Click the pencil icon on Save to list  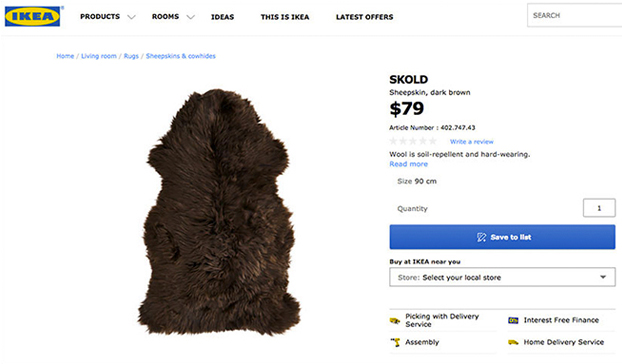pyautogui.click(x=481, y=237)
